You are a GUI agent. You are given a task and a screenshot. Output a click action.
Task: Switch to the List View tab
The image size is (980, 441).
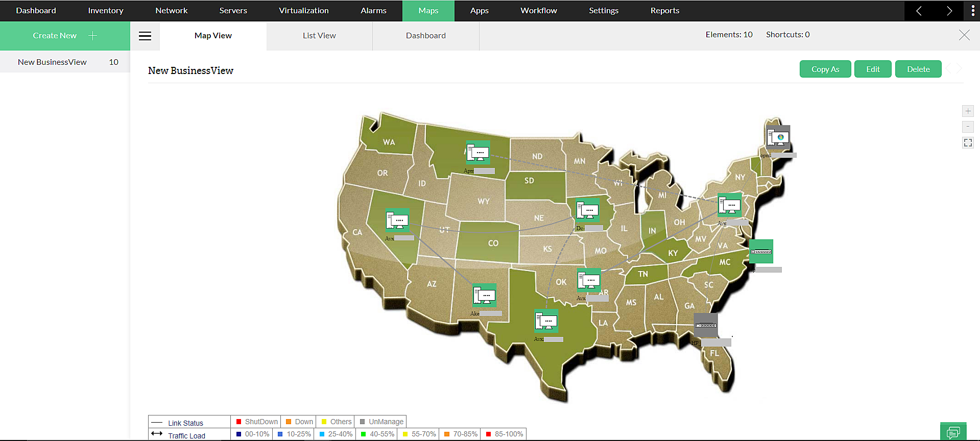(319, 36)
